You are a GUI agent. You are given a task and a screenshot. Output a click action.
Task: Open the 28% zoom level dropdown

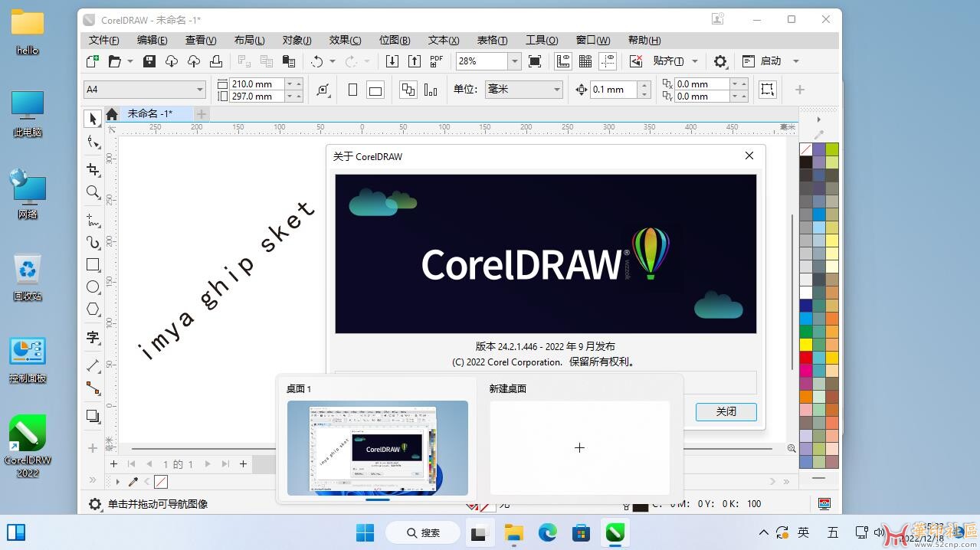514,61
